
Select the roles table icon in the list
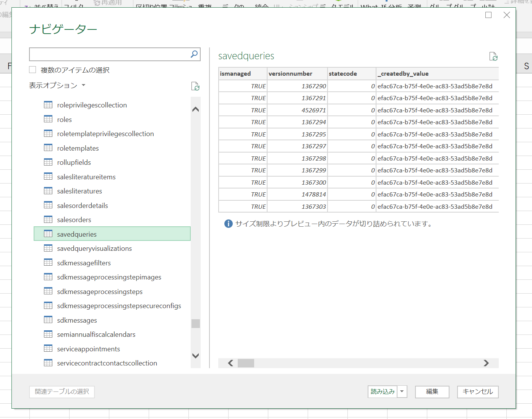click(48, 119)
